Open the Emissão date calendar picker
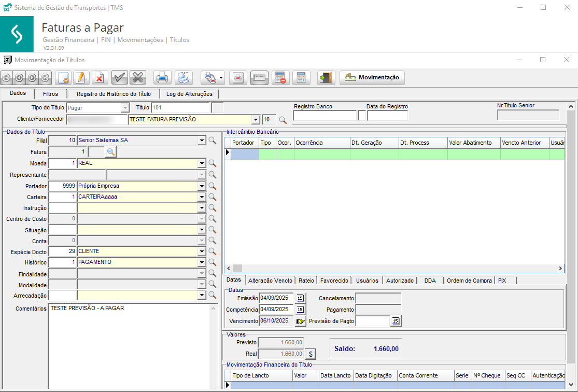Image resolution: width=578 pixels, height=392 pixels. coord(300,298)
